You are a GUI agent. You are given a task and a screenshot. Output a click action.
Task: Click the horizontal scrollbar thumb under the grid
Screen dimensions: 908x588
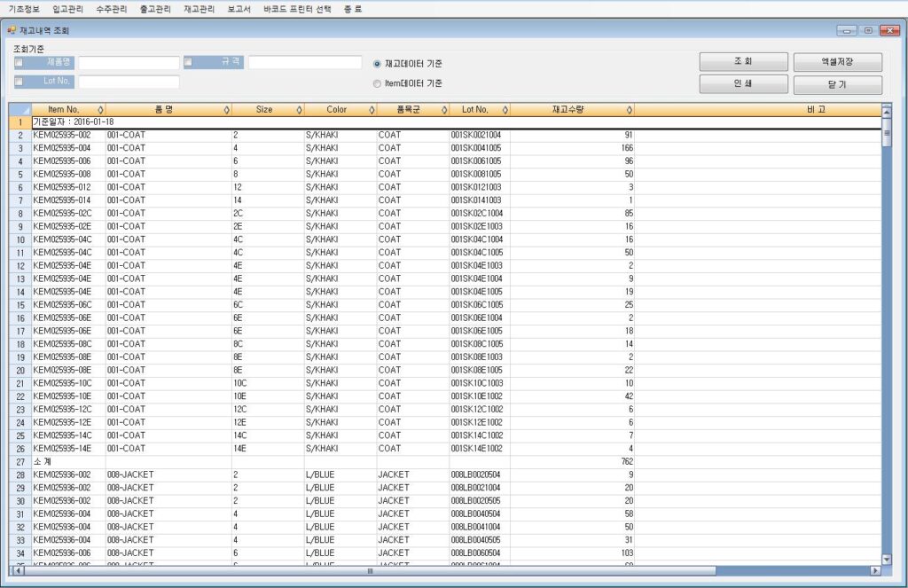pyautogui.click(x=370, y=570)
